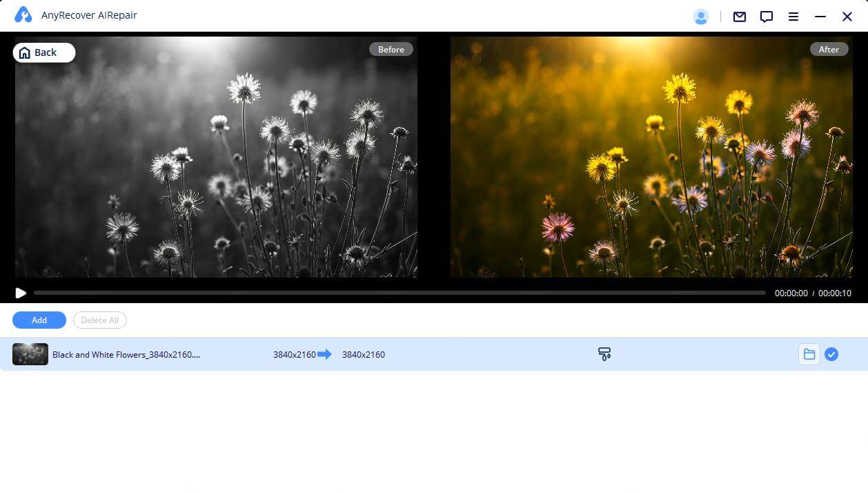The height and width of the screenshot is (493, 868).
Task: Play the video preview
Action: tap(21, 293)
